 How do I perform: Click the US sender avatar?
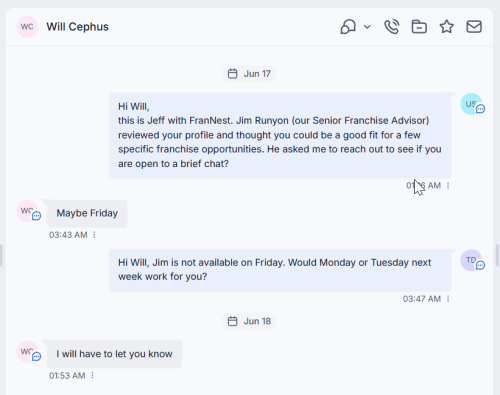(471, 104)
